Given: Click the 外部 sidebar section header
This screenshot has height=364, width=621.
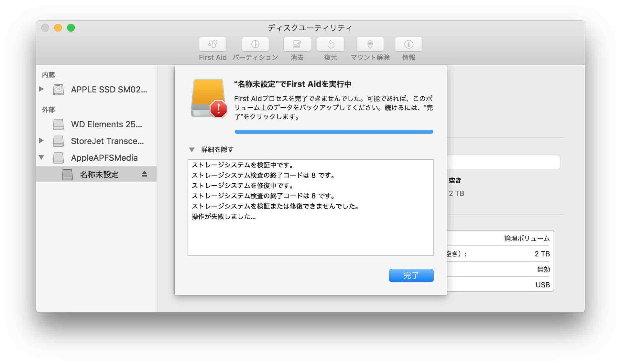Looking at the screenshot, I should (49, 110).
